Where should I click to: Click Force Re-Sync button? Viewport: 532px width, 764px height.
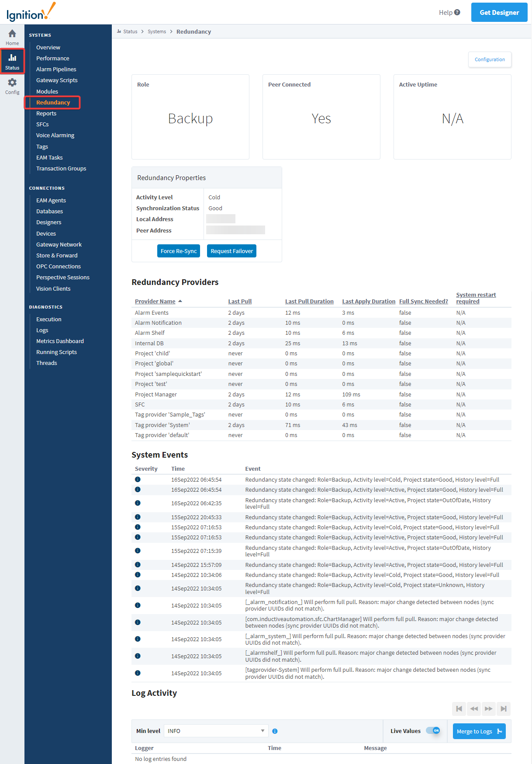(179, 251)
